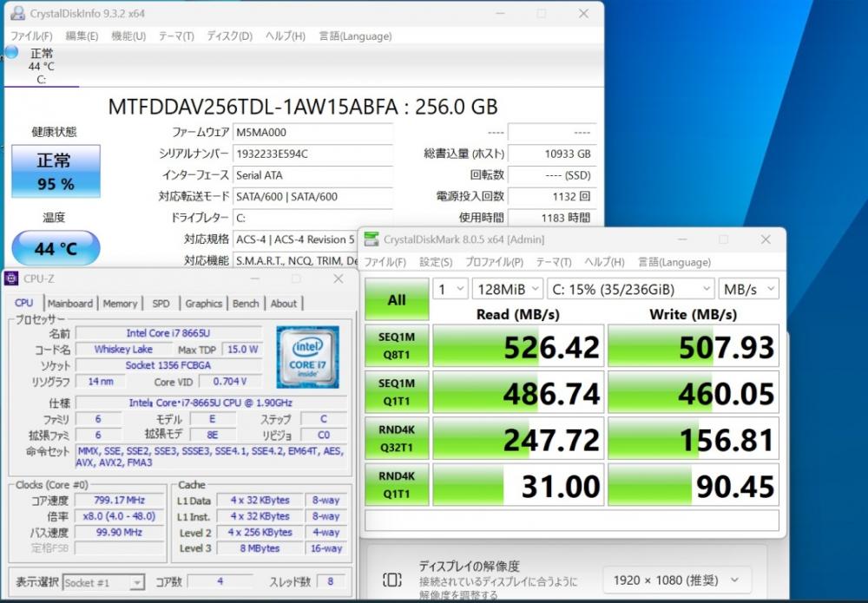Image resolution: width=868 pixels, height=603 pixels.
Task: Close the CrystalDiskMark window
Action: (x=766, y=239)
